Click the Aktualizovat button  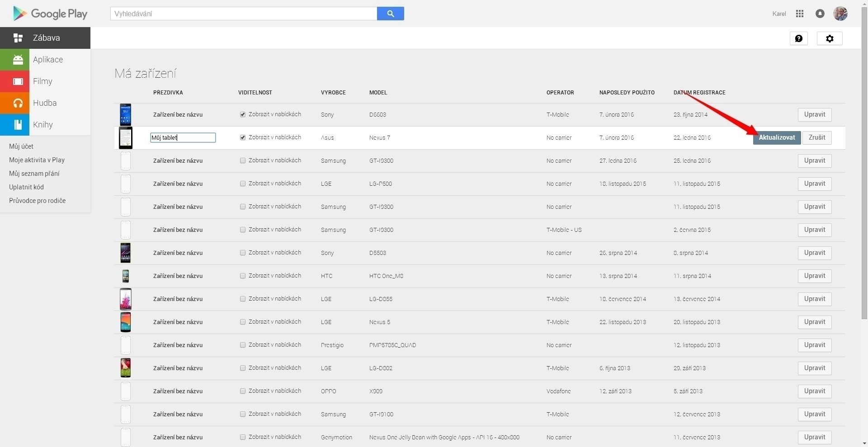[x=777, y=138]
